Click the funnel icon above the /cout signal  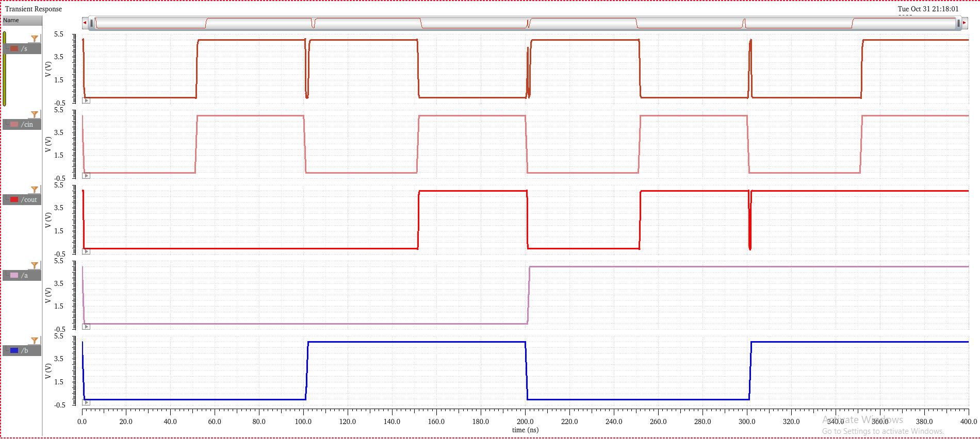(x=35, y=190)
